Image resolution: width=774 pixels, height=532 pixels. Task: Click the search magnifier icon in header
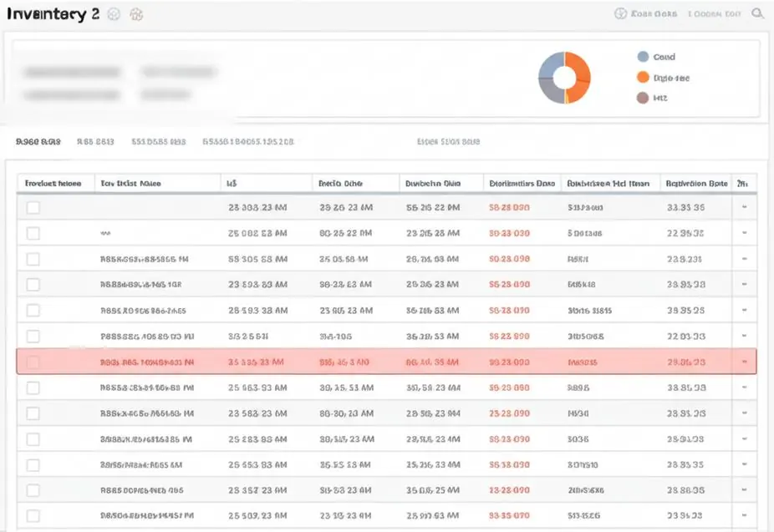pos(757,13)
